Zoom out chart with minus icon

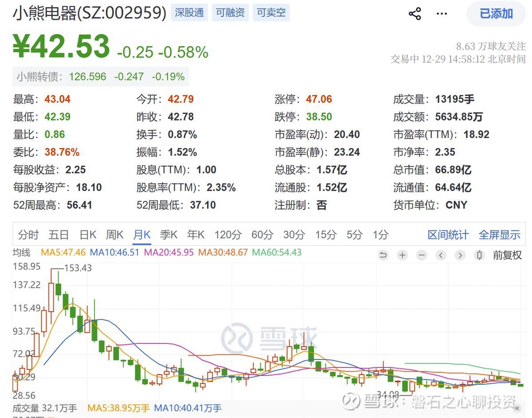tap(422, 255)
